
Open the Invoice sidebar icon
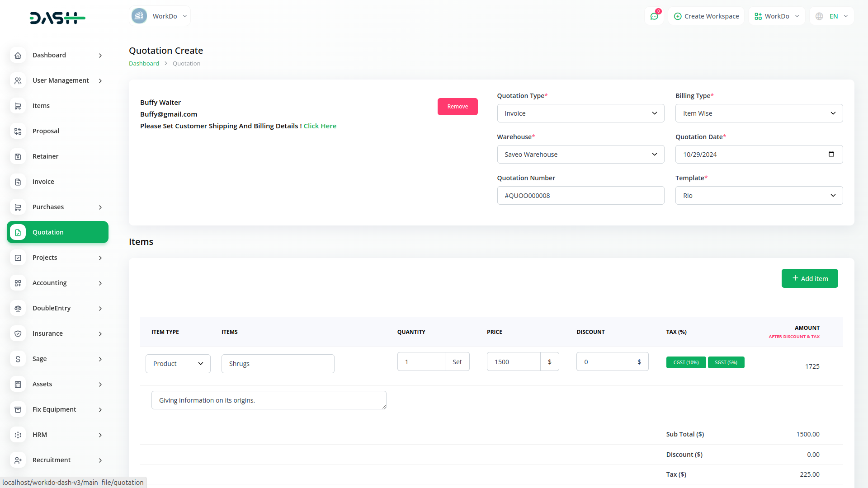18,182
